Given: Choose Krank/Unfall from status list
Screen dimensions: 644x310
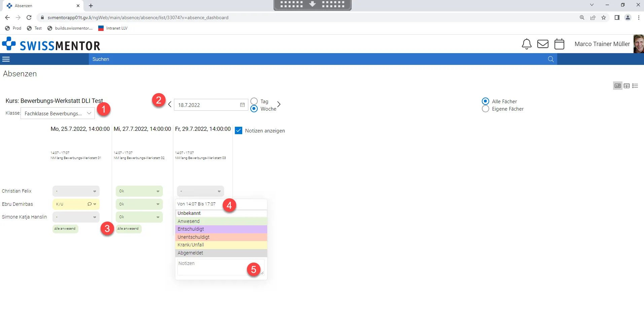Looking at the screenshot, I should click(221, 245).
